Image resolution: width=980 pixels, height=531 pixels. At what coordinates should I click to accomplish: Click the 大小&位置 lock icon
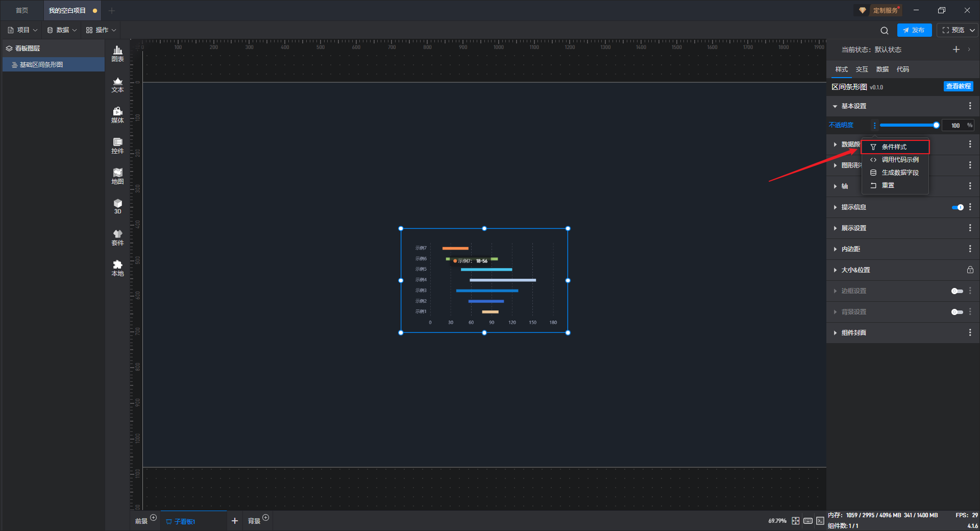click(x=970, y=270)
